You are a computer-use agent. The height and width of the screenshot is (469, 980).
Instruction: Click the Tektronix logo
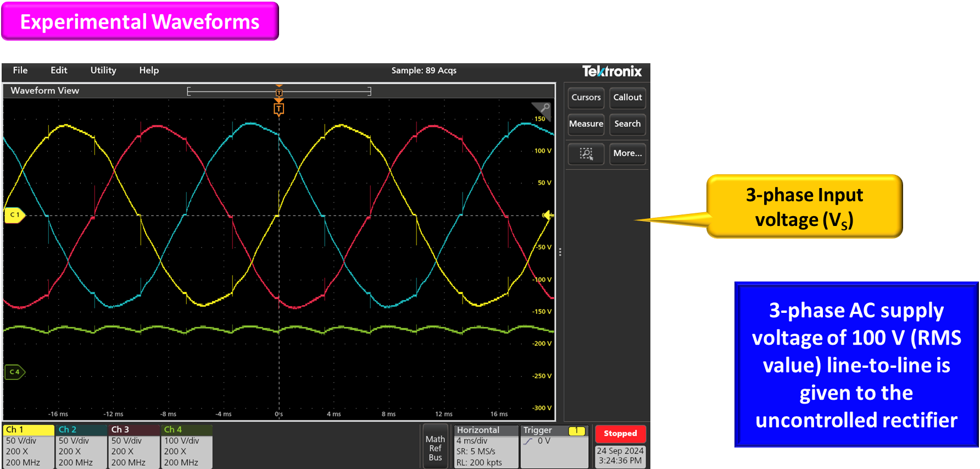pos(611,71)
